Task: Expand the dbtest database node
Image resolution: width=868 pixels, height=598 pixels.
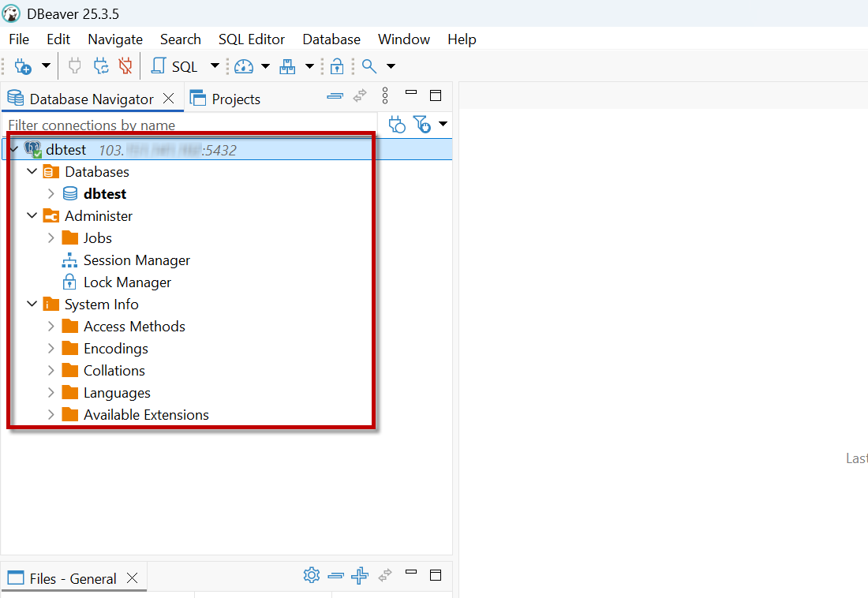Action: pyautogui.click(x=51, y=194)
